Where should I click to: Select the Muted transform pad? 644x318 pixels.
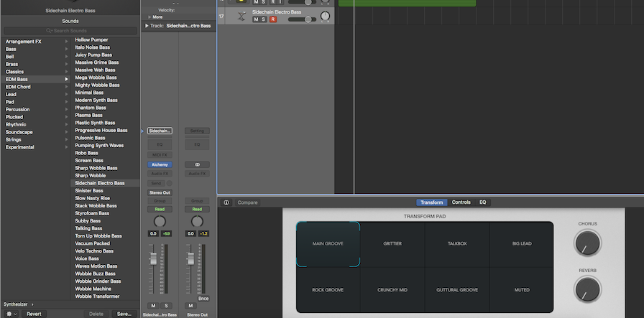point(522,290)
